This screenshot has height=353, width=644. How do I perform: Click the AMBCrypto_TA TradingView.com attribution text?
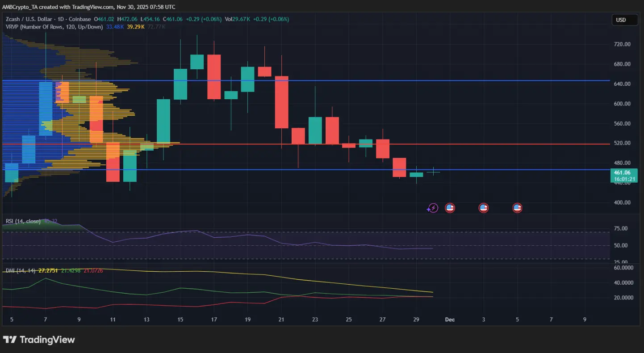(89, 7)
